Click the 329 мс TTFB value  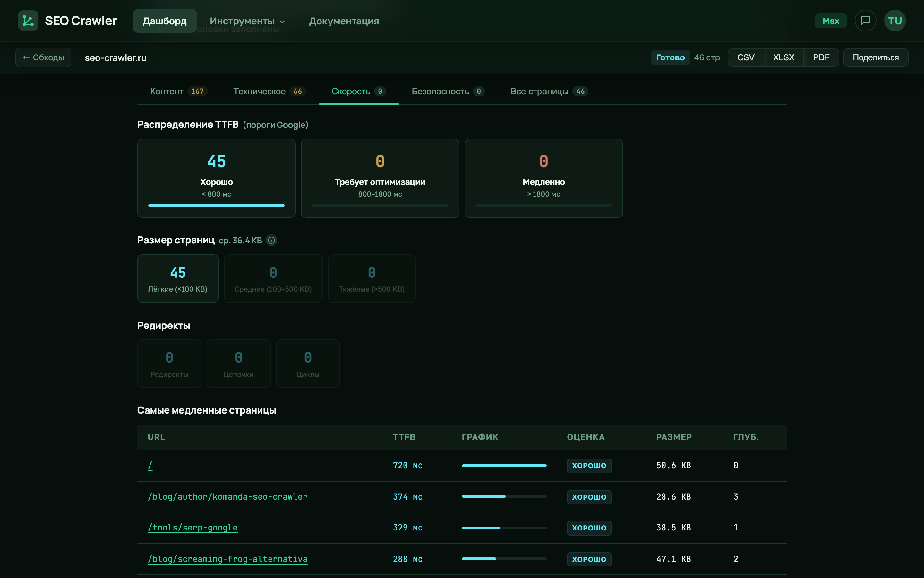(x=408, y=528)
